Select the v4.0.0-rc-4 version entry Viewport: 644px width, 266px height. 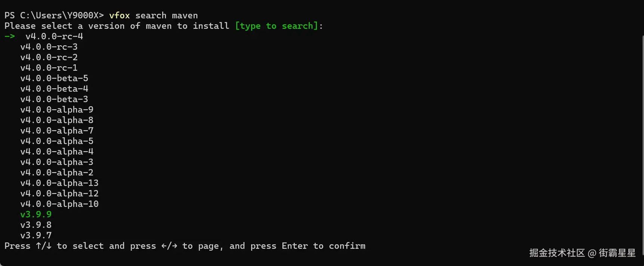click(x=54, y=36)
